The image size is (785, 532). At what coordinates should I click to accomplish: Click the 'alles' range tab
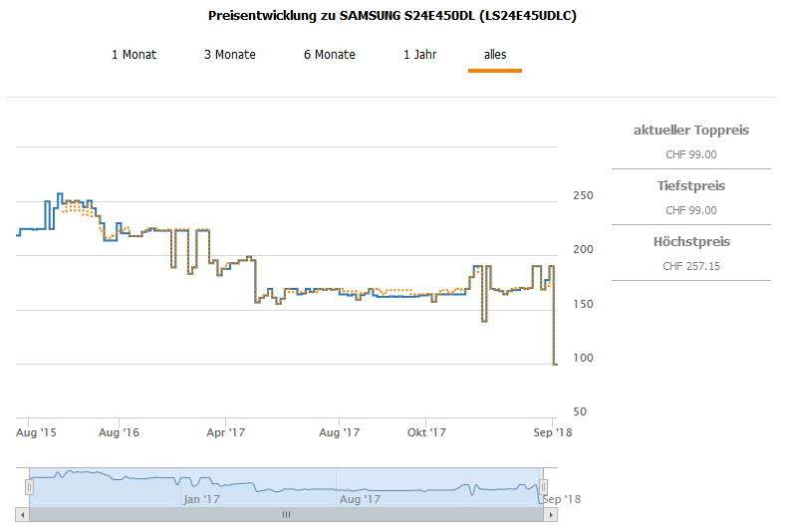click(495, 55)
